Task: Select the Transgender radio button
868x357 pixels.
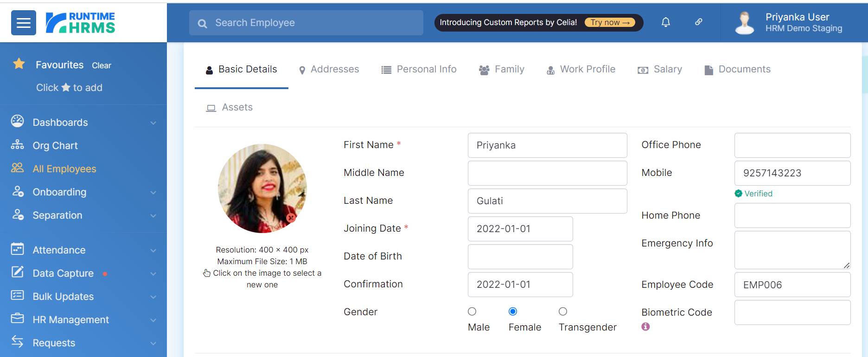Action: pos(563,312)
